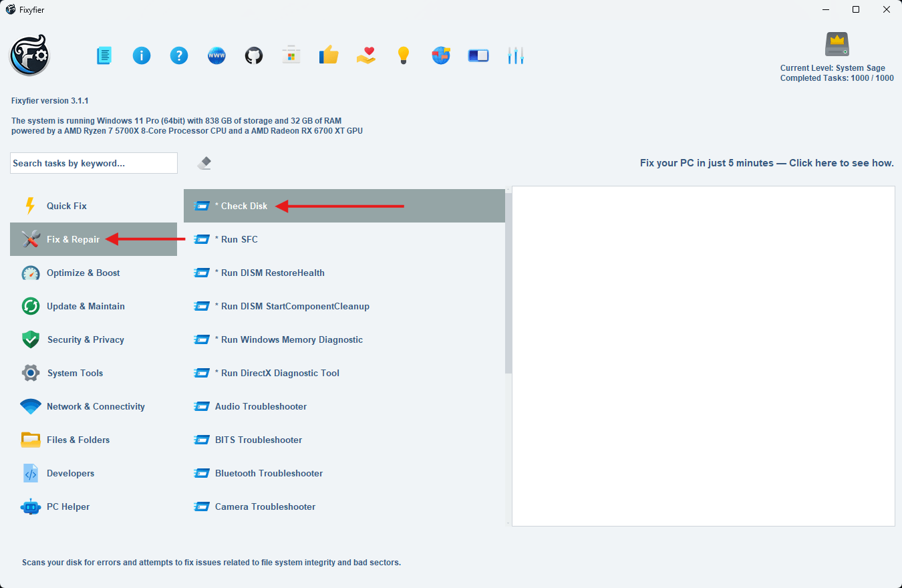The image size is (902, 588).
Task: Click the light bulb tips icon
Action: tap(403, 55)
